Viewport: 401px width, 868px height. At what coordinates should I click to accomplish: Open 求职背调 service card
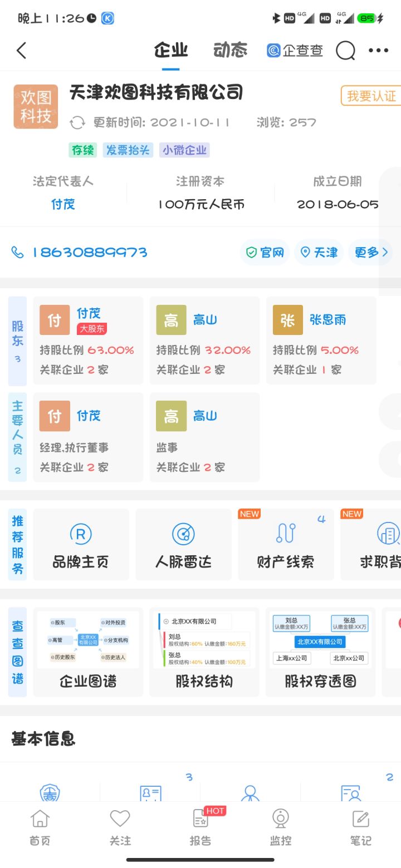pos(371,544)
